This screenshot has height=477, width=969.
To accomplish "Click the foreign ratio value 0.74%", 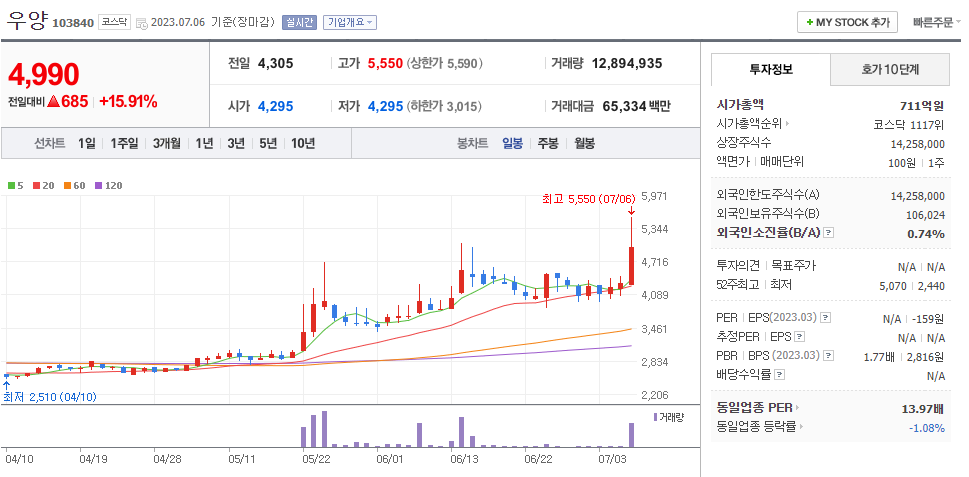I will 926,234.
